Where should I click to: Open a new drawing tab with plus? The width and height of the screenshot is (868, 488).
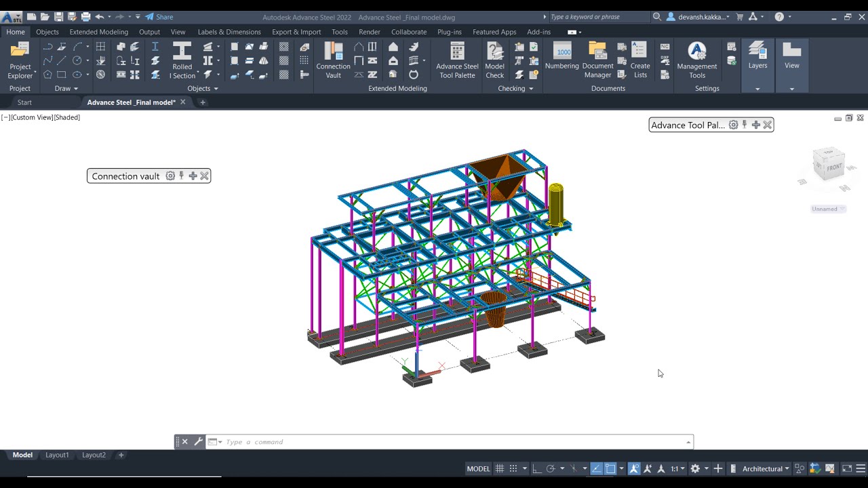tap(202, 102)
